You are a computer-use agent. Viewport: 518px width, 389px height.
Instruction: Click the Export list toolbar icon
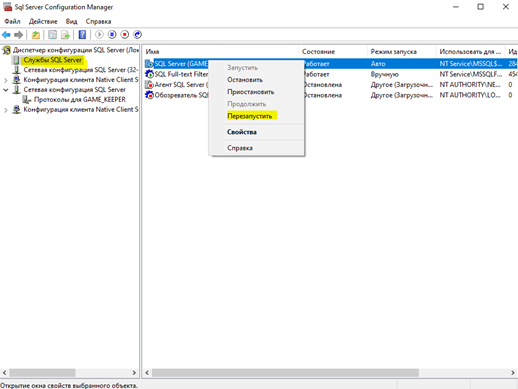pyautogui.click(x=66, y=35)
